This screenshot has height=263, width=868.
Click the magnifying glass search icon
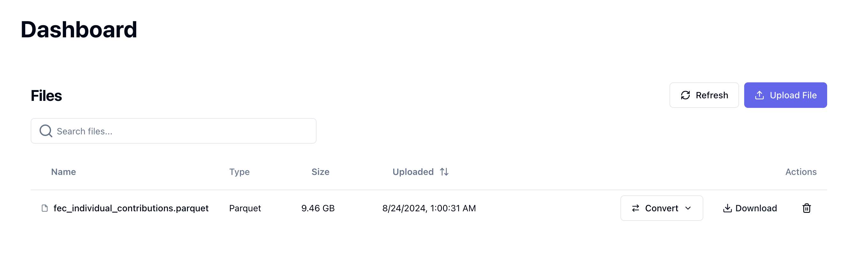tap(46, 131)
